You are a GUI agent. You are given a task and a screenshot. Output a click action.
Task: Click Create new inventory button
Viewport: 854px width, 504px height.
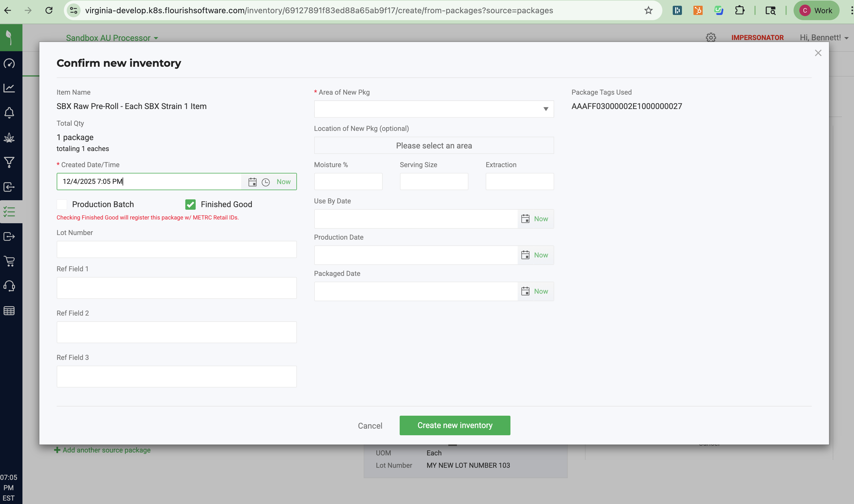pos(455,425)
